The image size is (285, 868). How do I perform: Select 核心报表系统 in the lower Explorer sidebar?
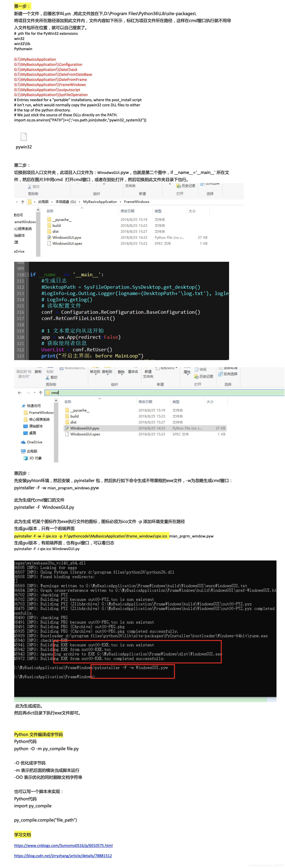tap(37, 420)
